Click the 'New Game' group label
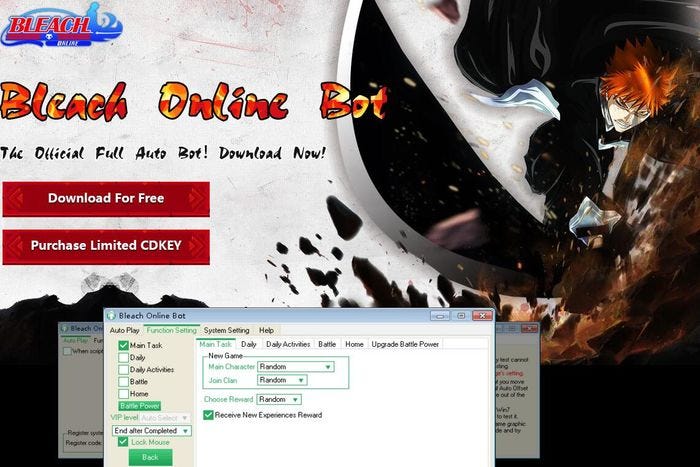Screen dimensions: 700x467 [225, 356]
